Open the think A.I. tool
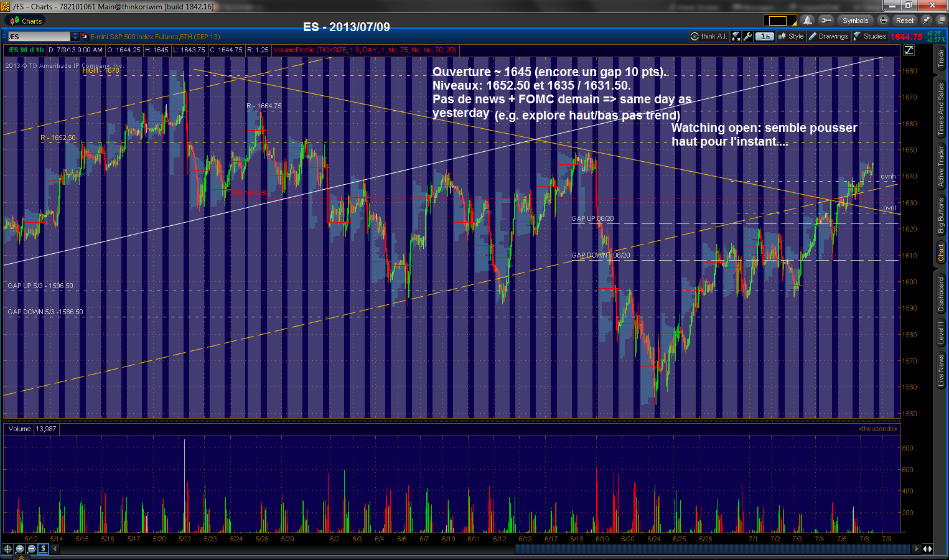This screenshot has width=949, height=560. tap(709, 37)
